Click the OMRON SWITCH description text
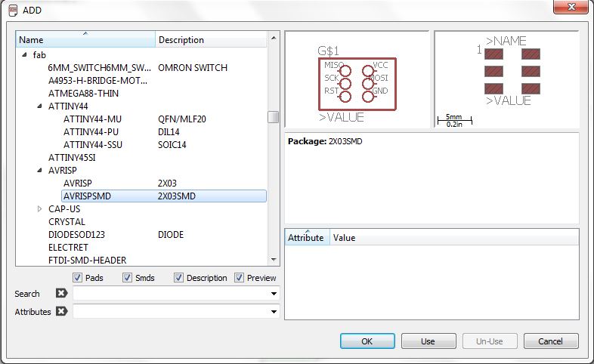 (193, 68)
